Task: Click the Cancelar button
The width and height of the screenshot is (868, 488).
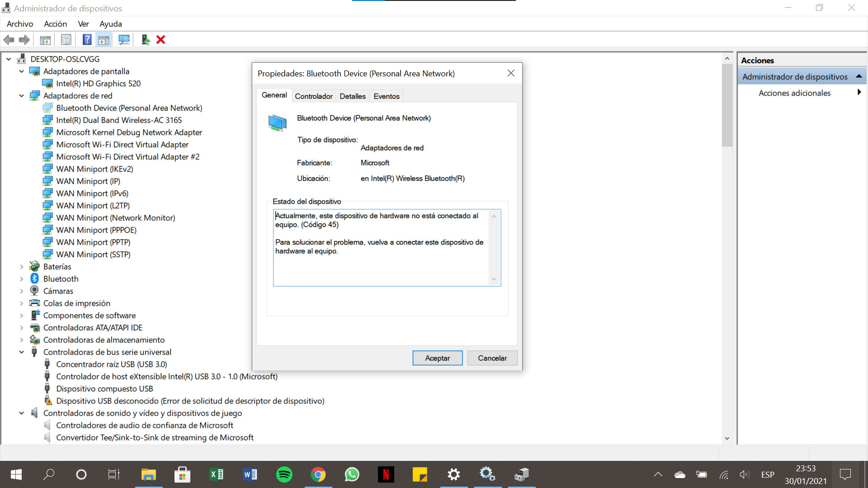Action: tap(492, 358)
